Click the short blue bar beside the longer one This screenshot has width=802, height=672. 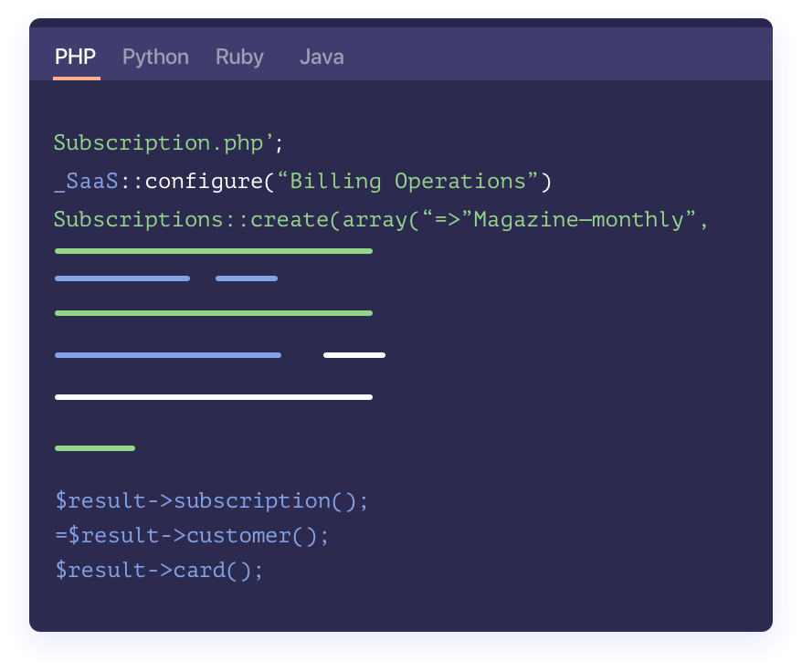coord(245,278)
